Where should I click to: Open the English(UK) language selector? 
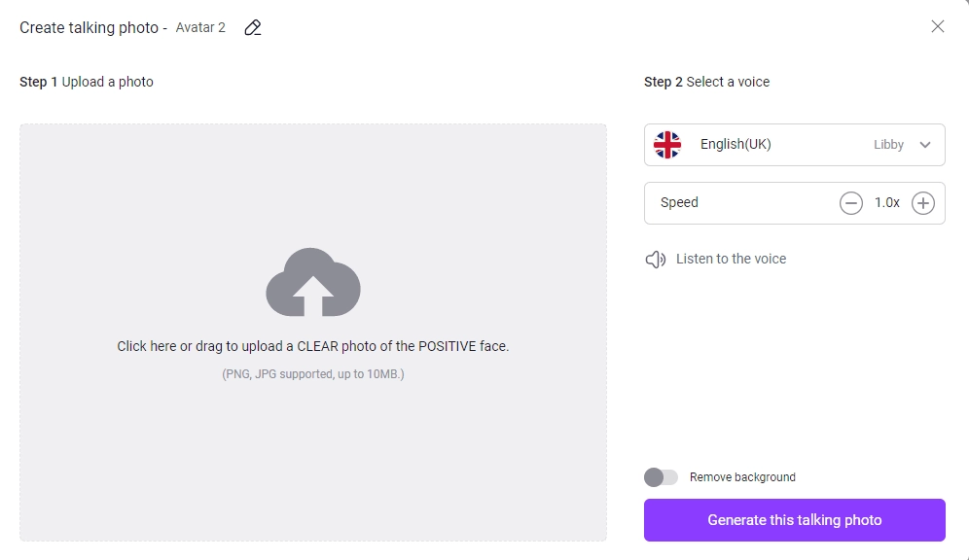(736, 145)
